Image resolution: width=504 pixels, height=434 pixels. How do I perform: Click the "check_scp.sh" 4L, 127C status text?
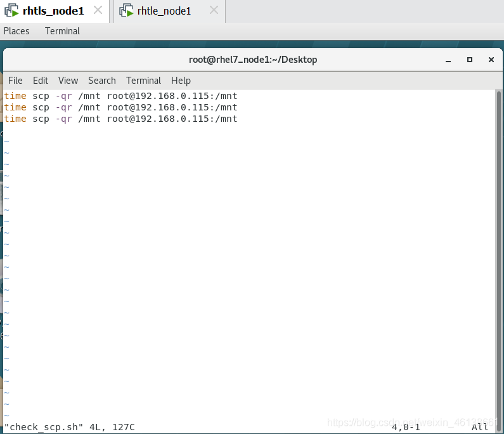pyautogui.click(x=70, y=427)
